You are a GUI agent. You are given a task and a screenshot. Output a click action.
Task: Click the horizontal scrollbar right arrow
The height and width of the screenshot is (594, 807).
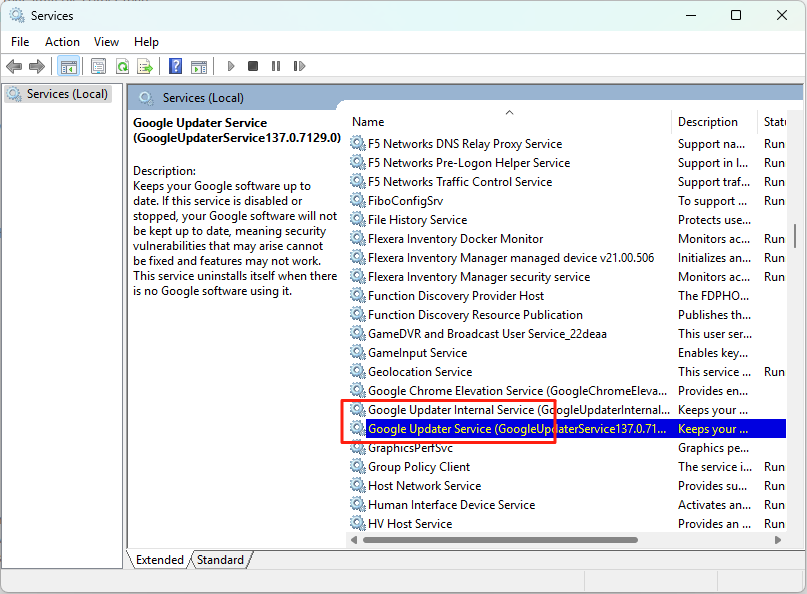click(x=778, y=540)
